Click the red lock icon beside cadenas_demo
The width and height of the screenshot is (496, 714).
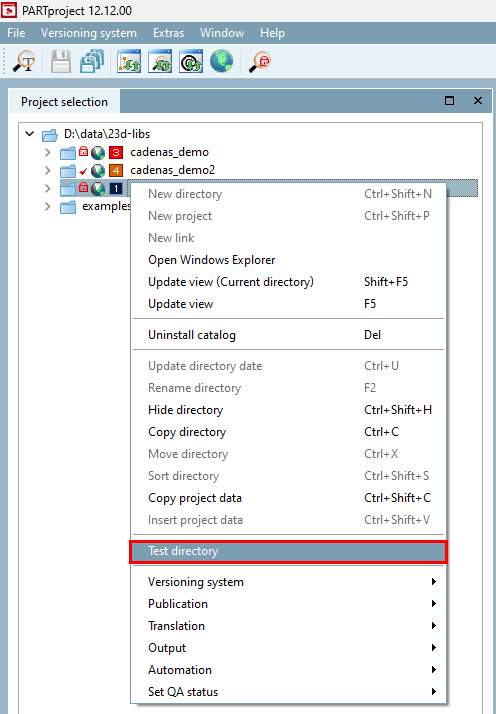(x=83, y=151)
